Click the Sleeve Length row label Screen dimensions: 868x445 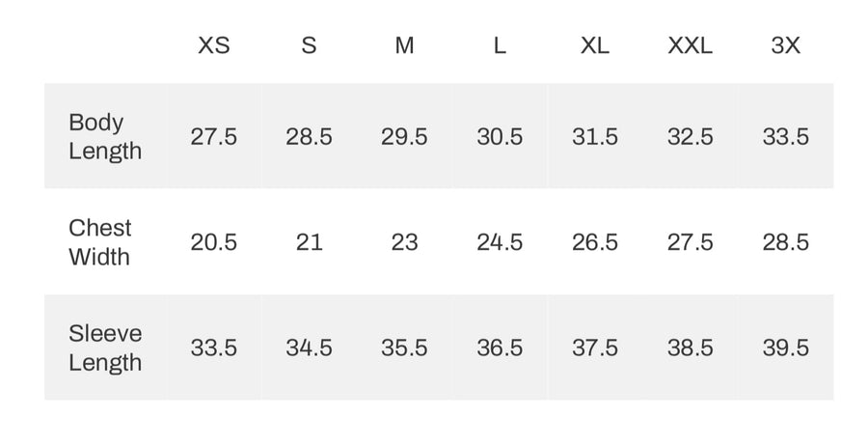[x=104, y=348]
